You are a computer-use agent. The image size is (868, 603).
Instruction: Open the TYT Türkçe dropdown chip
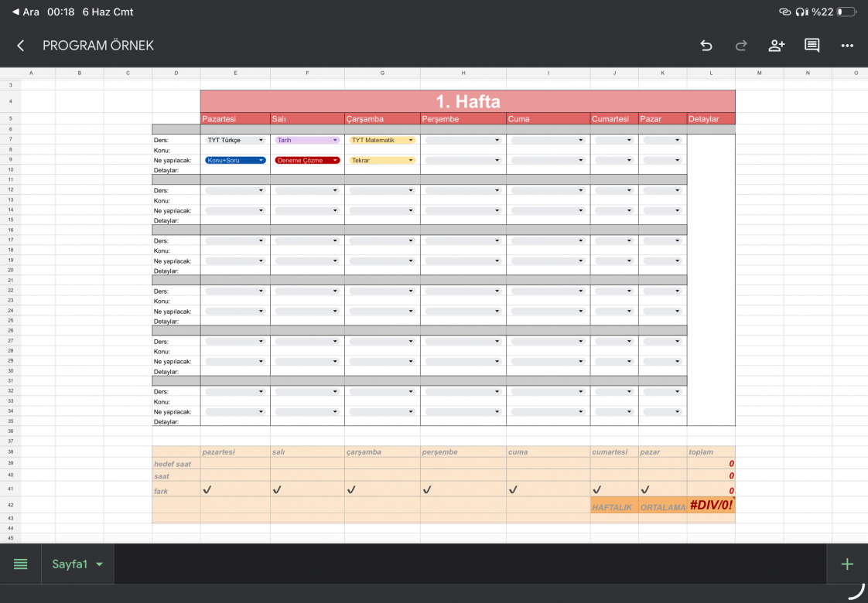(x=235, y=140)
